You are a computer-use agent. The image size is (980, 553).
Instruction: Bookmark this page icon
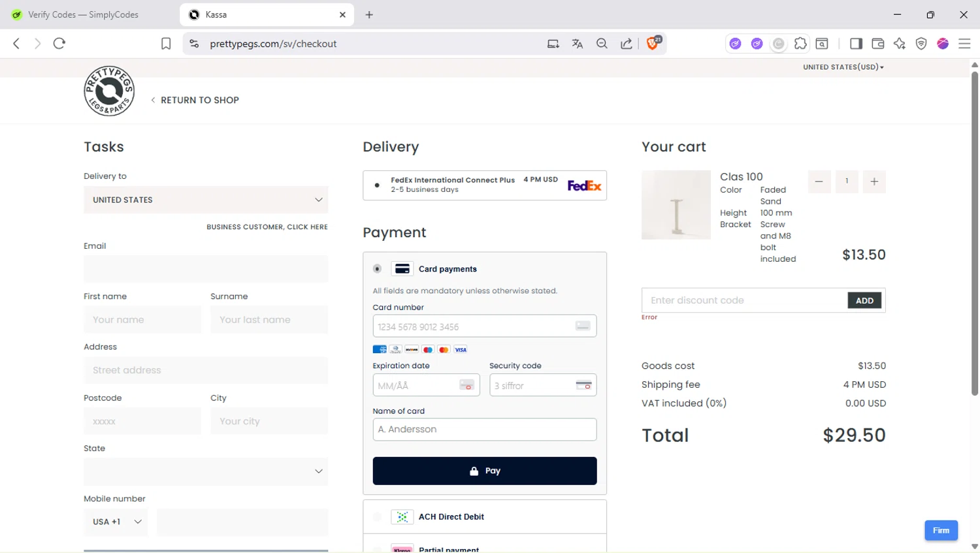[x=166, y=44]
